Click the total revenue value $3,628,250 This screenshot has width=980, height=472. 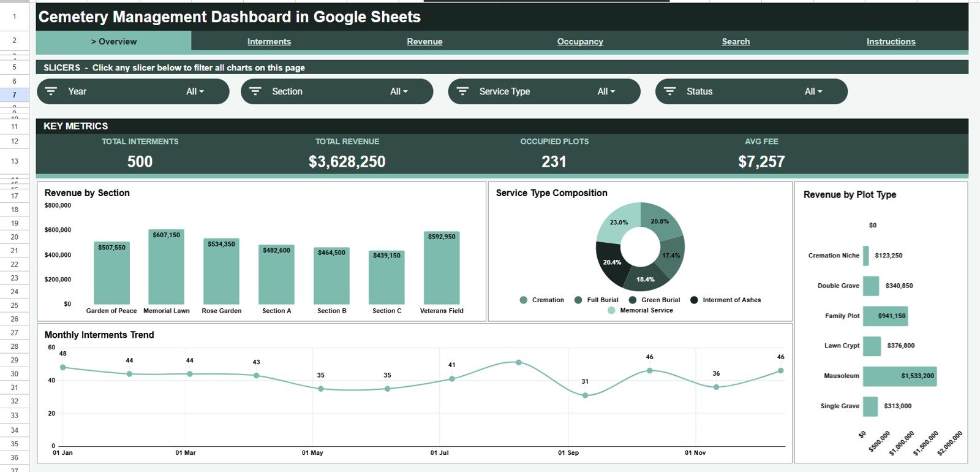347,162
